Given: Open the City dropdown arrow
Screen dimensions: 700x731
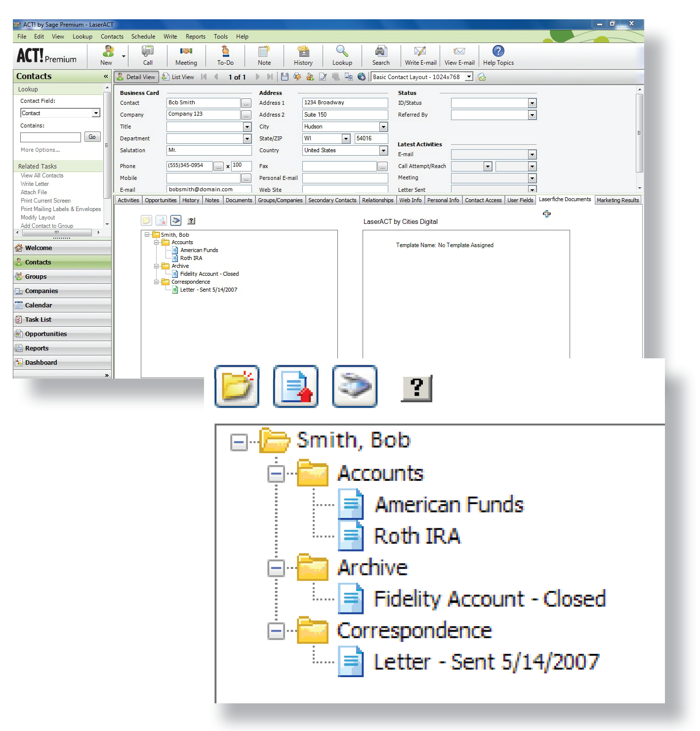Looking at the screenshot, I should click(x=383, y=127).
